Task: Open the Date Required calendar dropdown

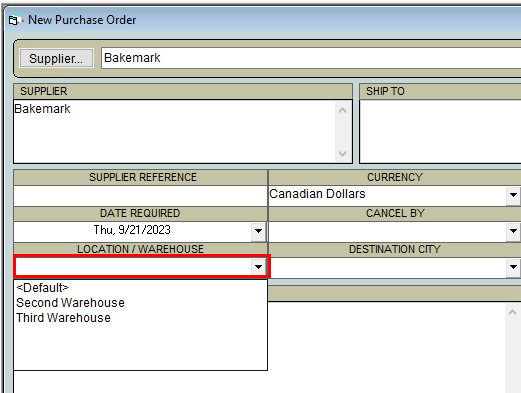Action: click(258, 231)
